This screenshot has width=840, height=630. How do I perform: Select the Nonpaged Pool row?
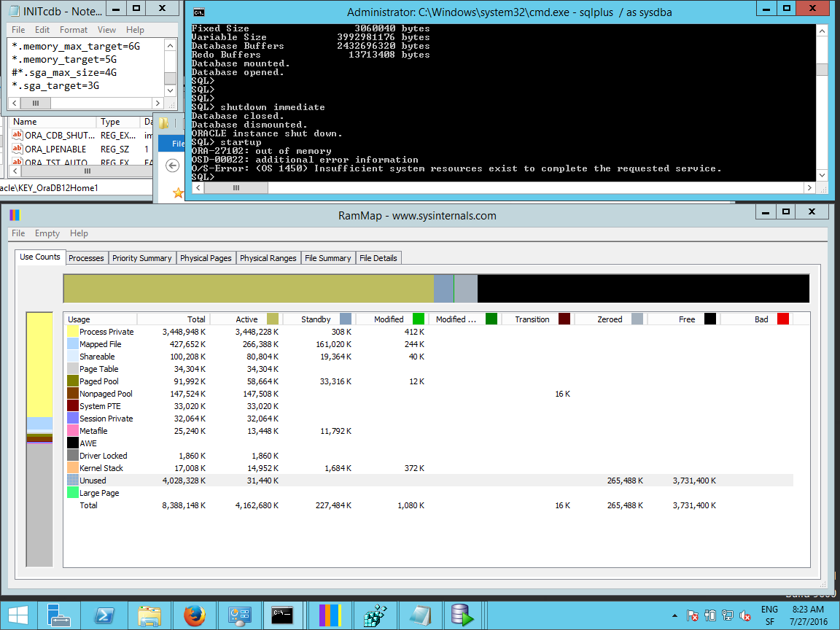pos(429,394)
